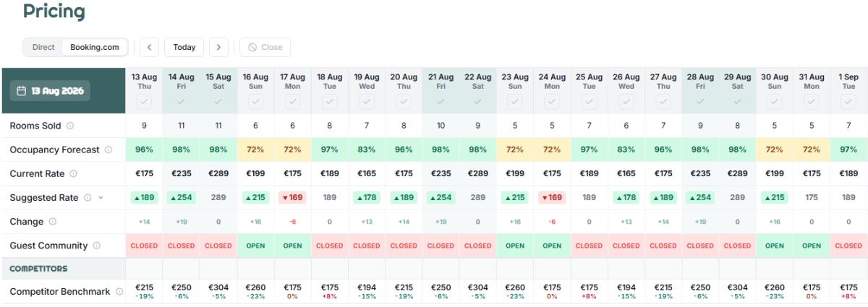Viewport: 868px width, 307px height.
Task: Switch to the Direct tab
Action: (43, 47)
